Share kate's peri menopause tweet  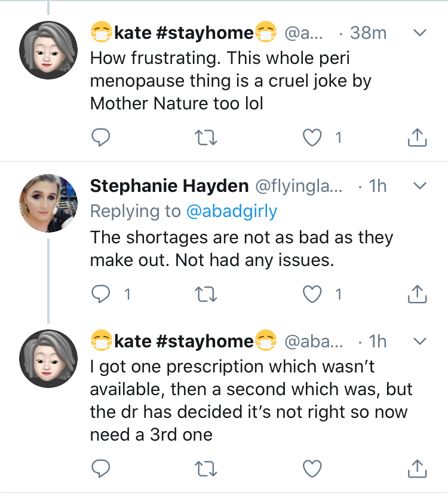click(x=418, y=138)
